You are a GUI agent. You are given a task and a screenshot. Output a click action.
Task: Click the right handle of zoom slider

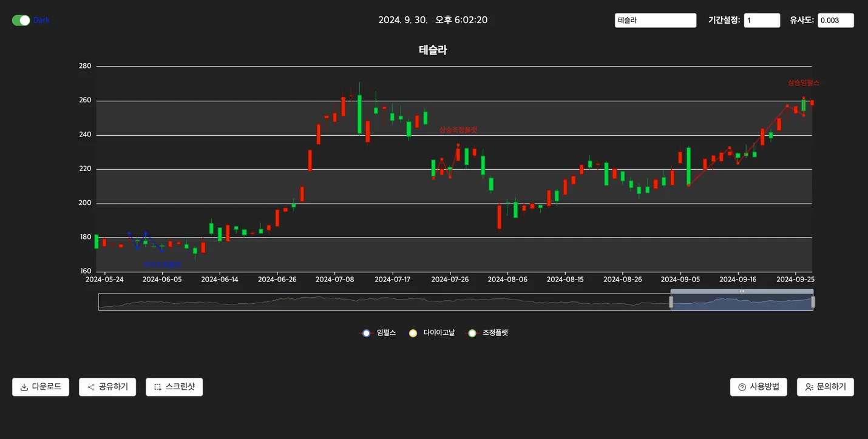click(813, 302)
